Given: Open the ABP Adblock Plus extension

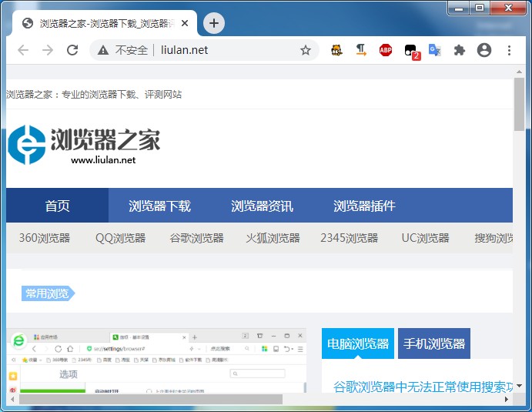Looking at the screenshot, I should coord(386,50).
